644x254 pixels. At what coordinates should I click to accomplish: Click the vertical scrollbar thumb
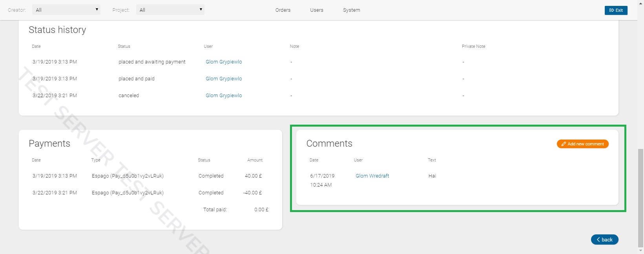tap(640, 198)
